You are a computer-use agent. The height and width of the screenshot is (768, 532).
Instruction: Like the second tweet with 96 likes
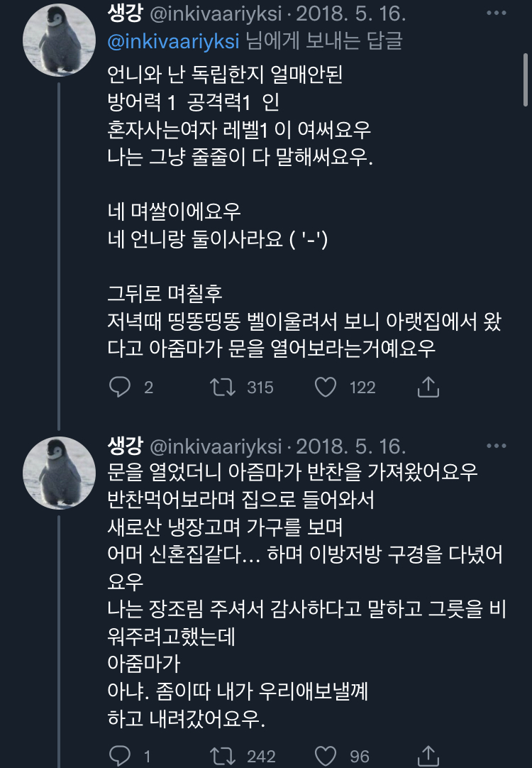click(x=325, y=755)
